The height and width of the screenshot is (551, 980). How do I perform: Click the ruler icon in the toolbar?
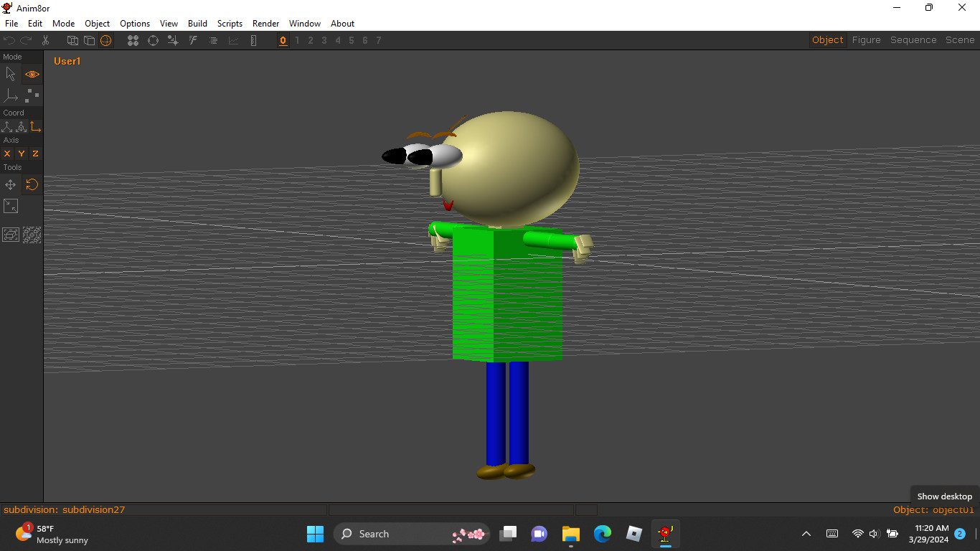[253, 40]
